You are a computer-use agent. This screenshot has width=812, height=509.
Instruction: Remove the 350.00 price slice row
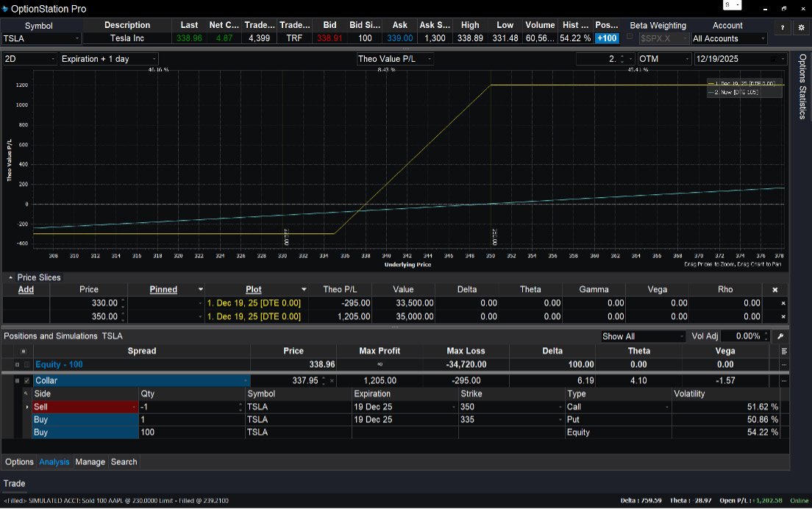click(x=783, y=317)
